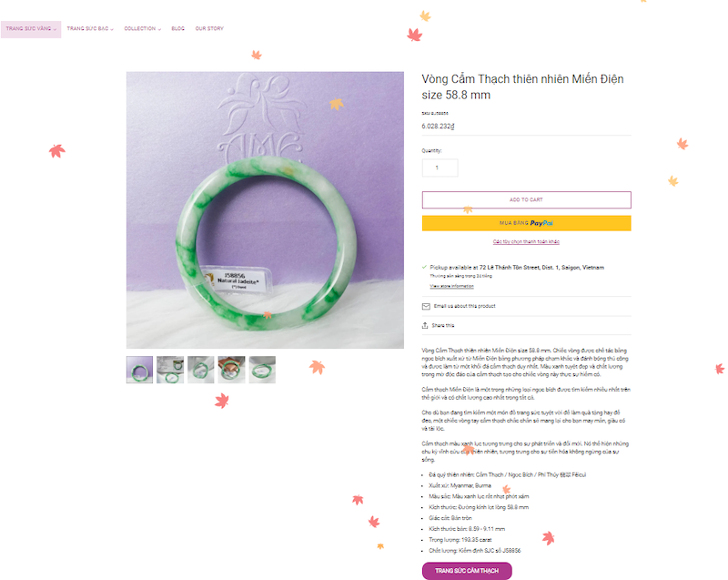The width and height of the screenshot is (728, 580).
Task: Select the fifth product thumbnail
Action: [262, 370]
